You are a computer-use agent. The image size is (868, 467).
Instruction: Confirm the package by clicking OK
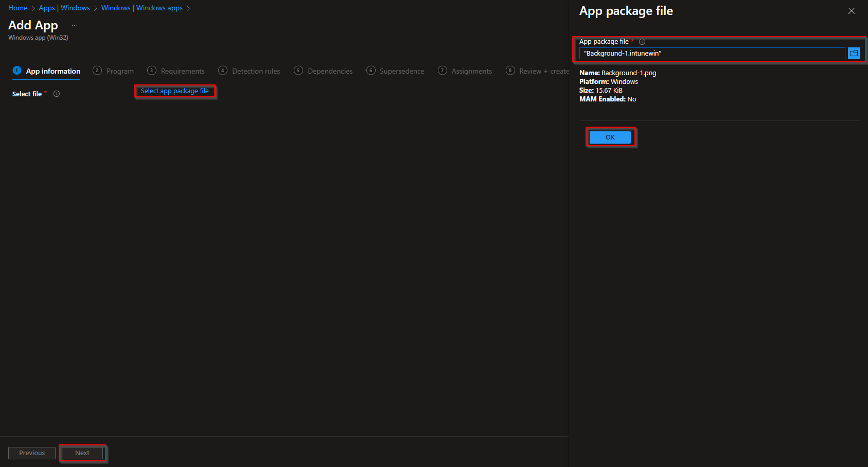pyautogui.click(x=610, y=137)
